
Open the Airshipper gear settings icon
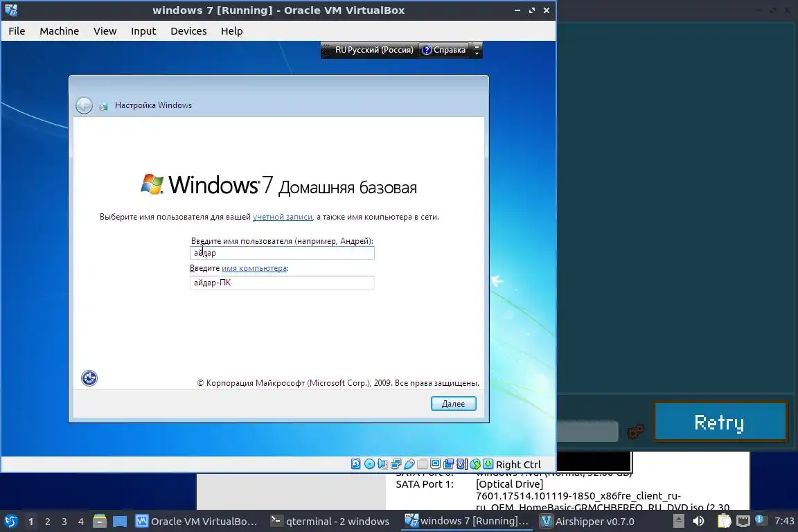(x=635, y=432)
